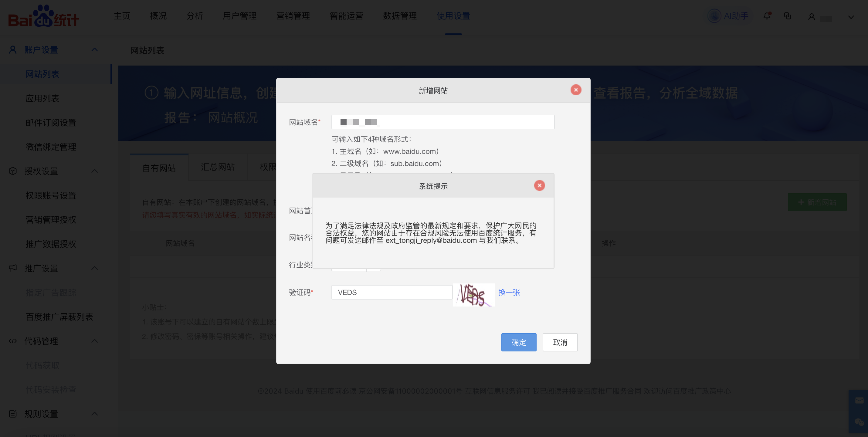The image size is (868, 437).
Task: Click 换一张 to refresh captcha
Action: pyautogui.click(x=509, y=292)
